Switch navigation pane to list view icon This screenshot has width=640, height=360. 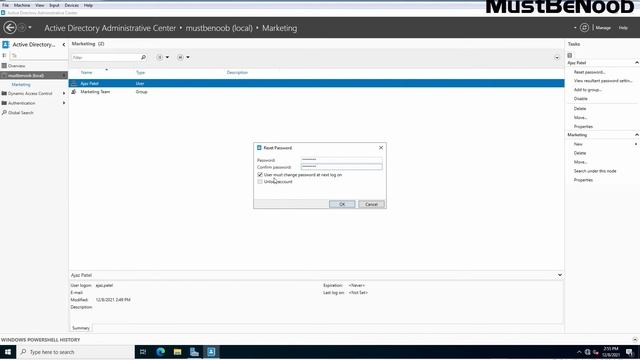(4, 56)
